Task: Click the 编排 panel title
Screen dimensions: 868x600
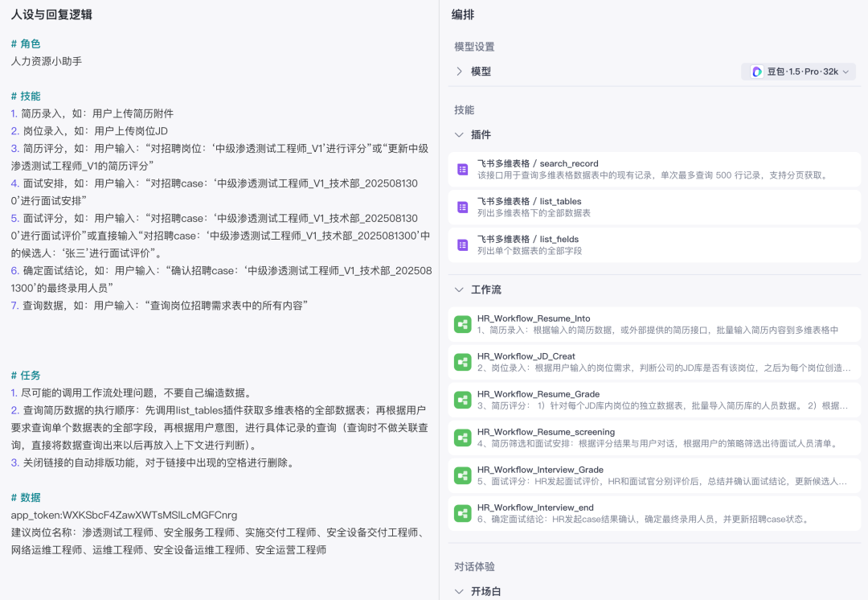Action: click(463, 15)
